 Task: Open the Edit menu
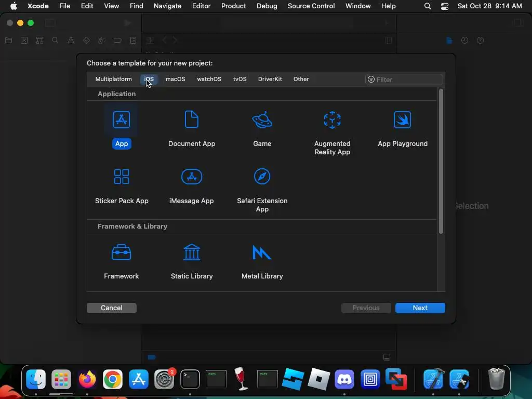pos(87,6)
